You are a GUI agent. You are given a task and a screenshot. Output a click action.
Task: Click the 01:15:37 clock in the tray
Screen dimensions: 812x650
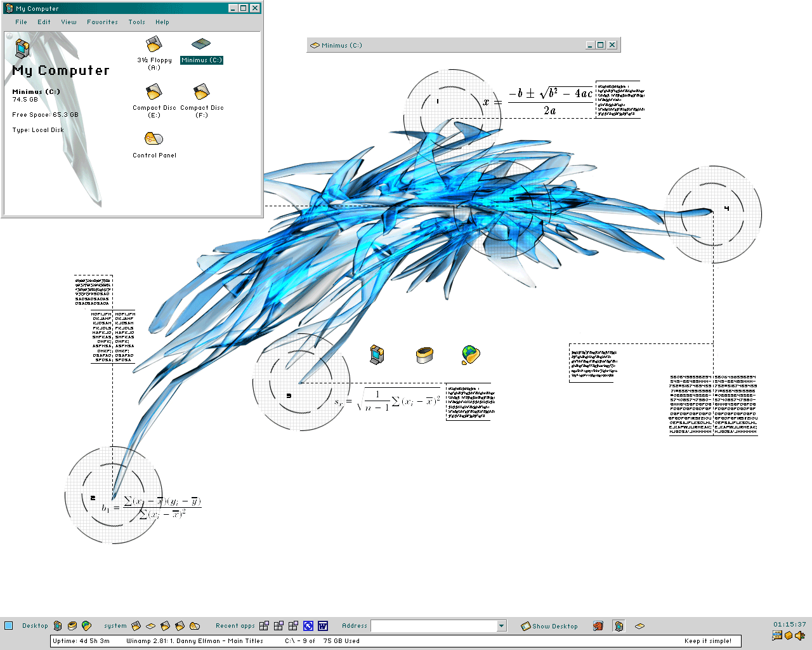tap(789, 625)
